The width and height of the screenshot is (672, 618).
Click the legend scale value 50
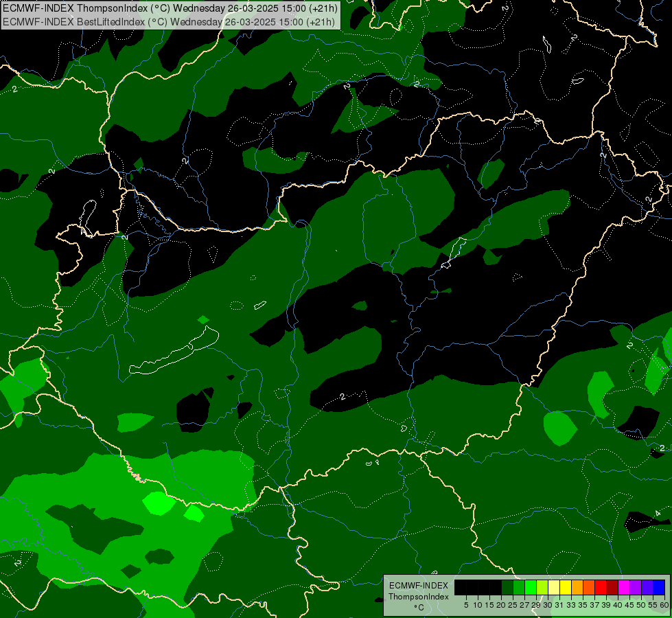pyautogui.click(x=642, y=605)
